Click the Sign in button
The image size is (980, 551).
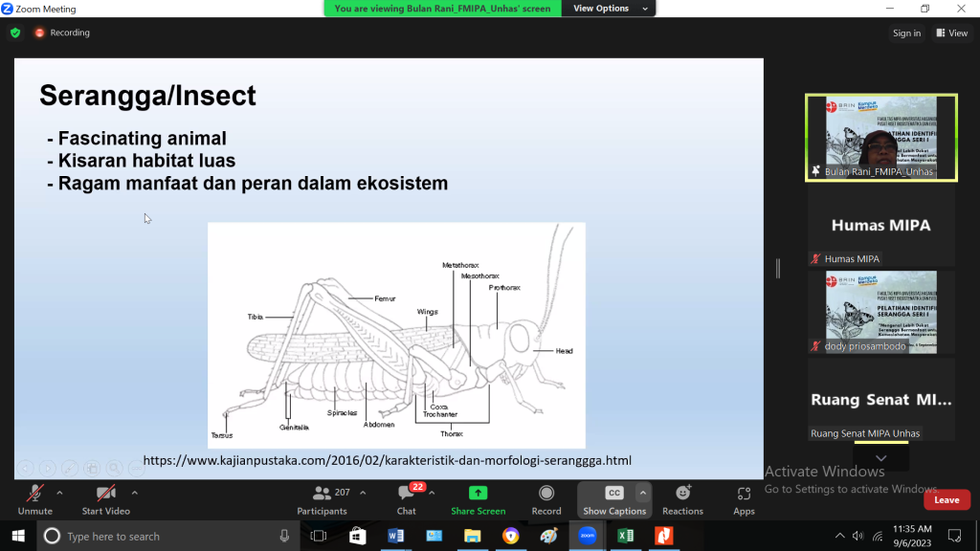906,33
